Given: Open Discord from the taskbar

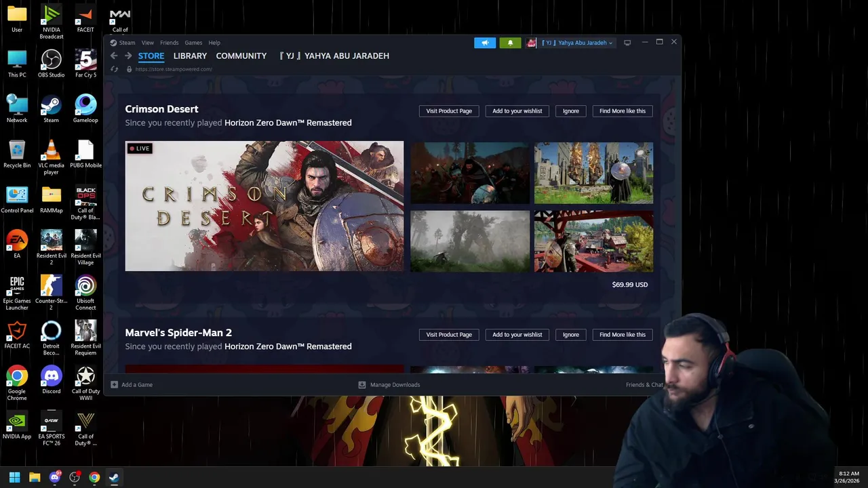Looking at the screenshot, I should point(54,477).
